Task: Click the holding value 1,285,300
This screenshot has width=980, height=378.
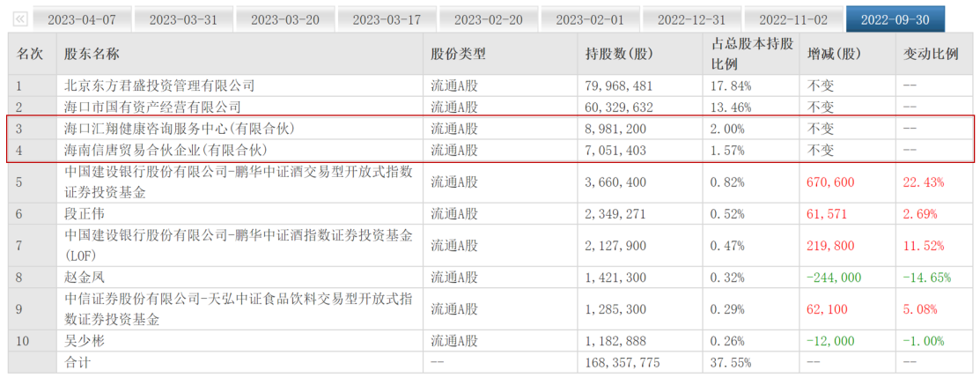Action: [615, 310]
